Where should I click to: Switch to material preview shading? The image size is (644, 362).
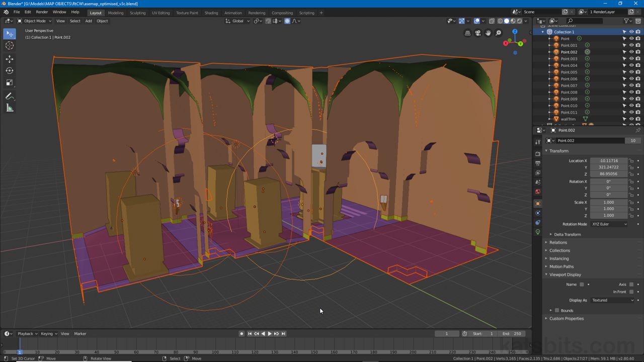(x=513, y=21)
